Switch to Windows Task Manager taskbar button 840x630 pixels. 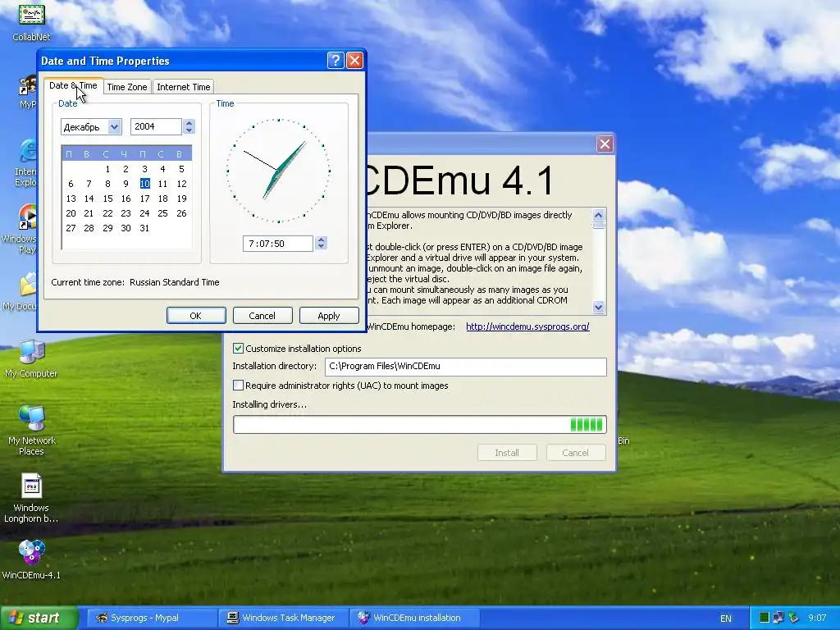pyautogui.click(x=284, y=618)
